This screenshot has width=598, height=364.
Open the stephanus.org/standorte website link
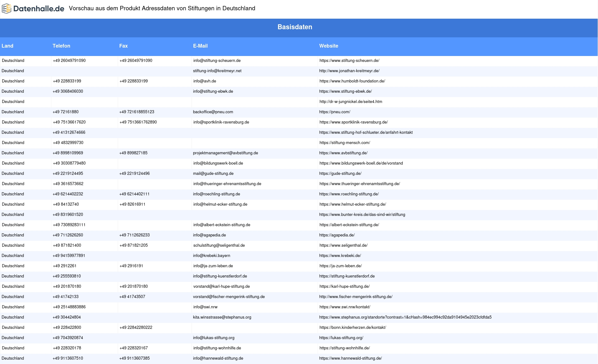click(x=405, y=317)
